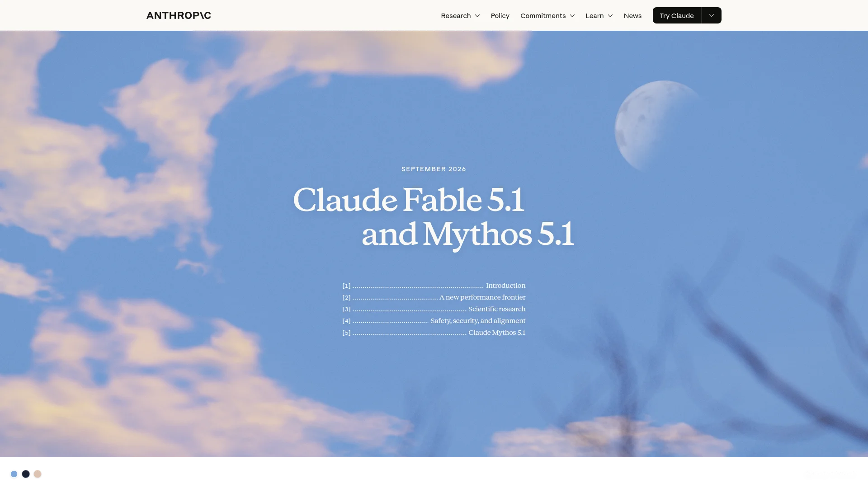Open the Policy page
The image size is (868, 488).
[500, 15]
